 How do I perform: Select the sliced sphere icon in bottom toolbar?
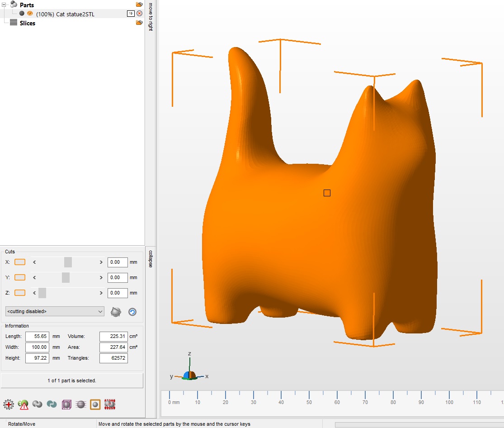click(81, 404)
